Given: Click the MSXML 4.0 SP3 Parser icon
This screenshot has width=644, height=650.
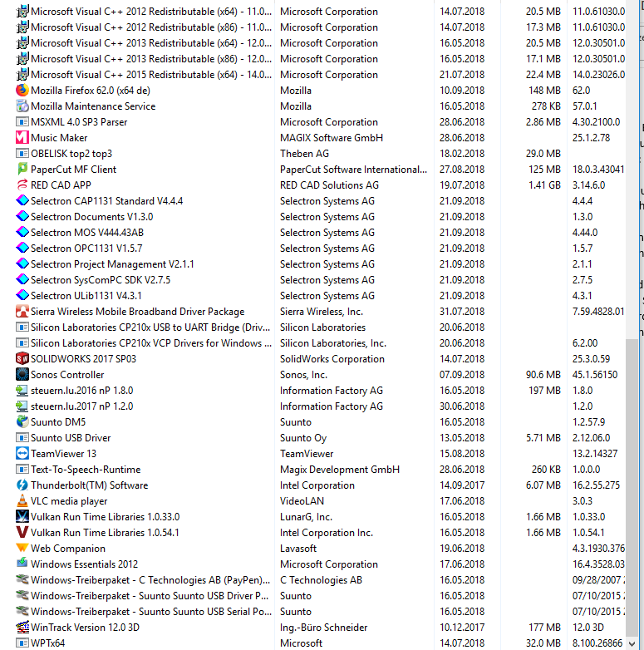Looking at the screenshot, I should point(22,122).
